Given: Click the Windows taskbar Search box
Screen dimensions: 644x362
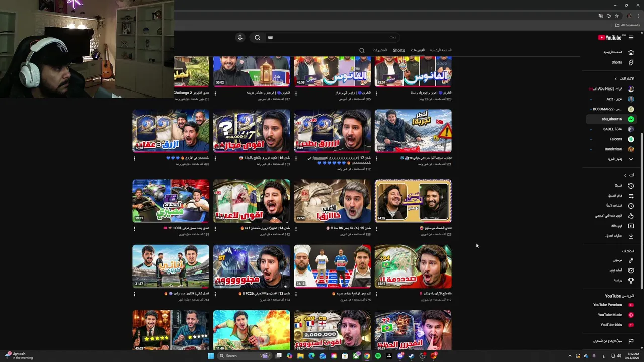Looking at the screenshot, I should (245, 356).
